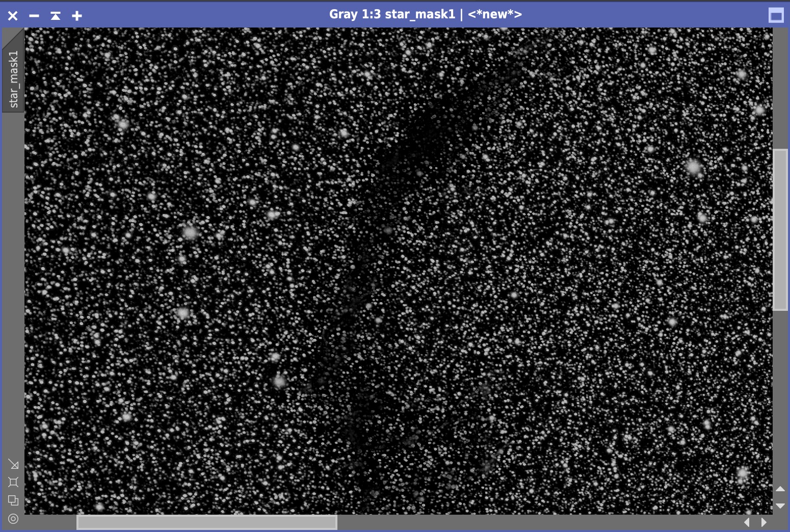Shade the window with the up-arrow bar icon
The width and height of the screenshot is (790, 532).
point(56,16)
